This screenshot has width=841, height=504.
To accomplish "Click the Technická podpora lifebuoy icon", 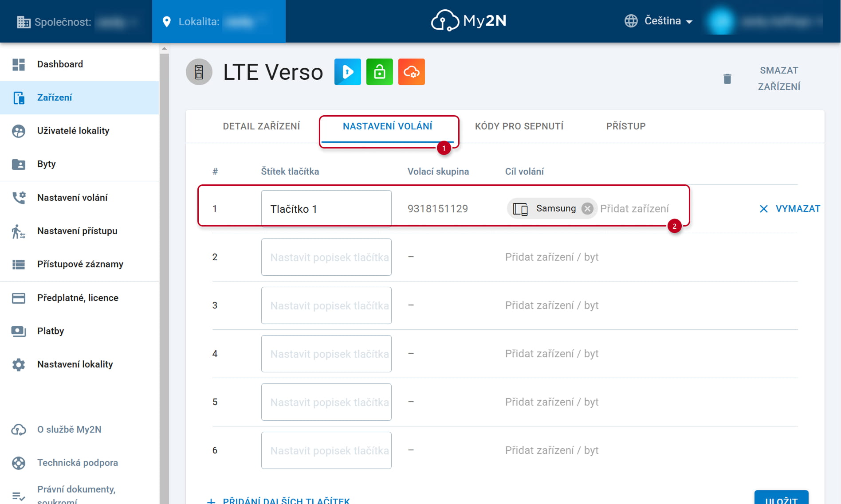I will 19,463.
